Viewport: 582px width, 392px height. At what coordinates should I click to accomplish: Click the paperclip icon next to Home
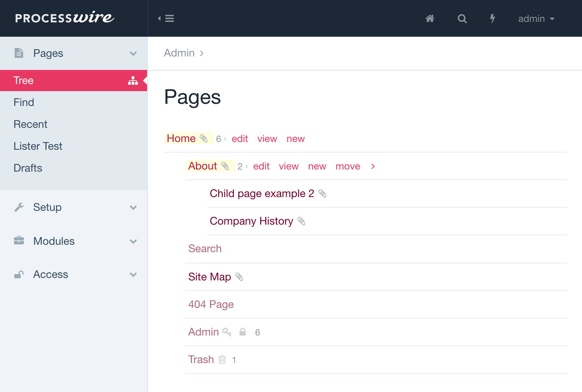click(x=204, y=138)
